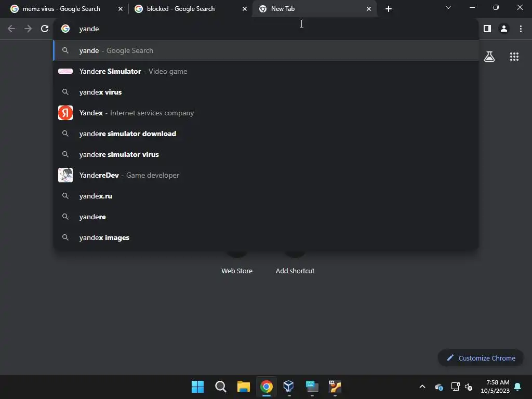This screenshot has width=532, height=399.
Task: Click the network display tray icon
Action: (455, 387)
